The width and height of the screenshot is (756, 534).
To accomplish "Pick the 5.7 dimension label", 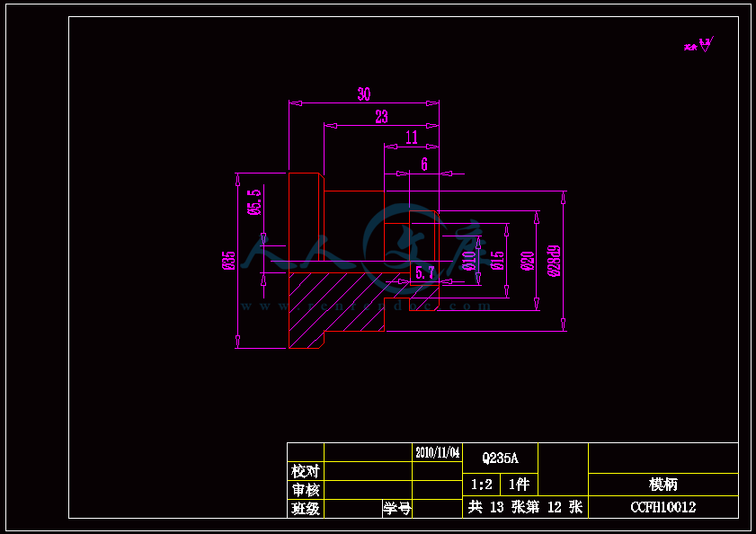I will 425,273.
